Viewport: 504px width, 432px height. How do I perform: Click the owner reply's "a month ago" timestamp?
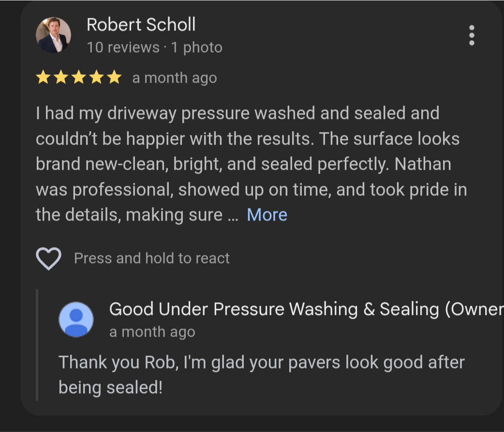pos(152,332)
